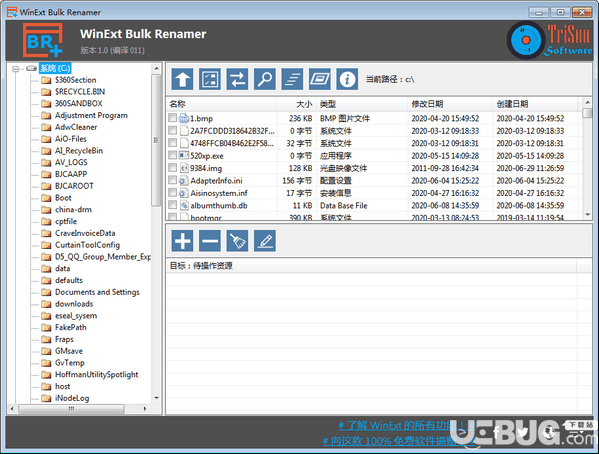599x454 pixels.
Task: Check the box for Aisinosystem.inf
Action: click(172, 192)
